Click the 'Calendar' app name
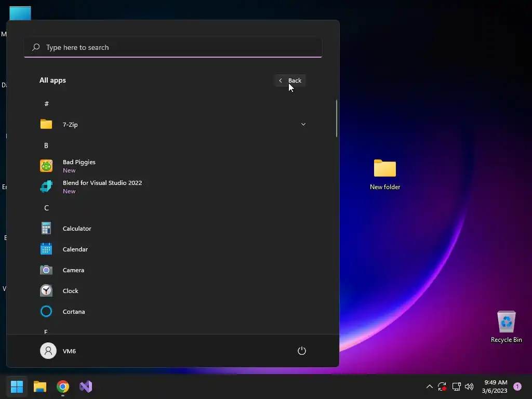The height and width of the screenshot is (399, 532). click(75, 249)
